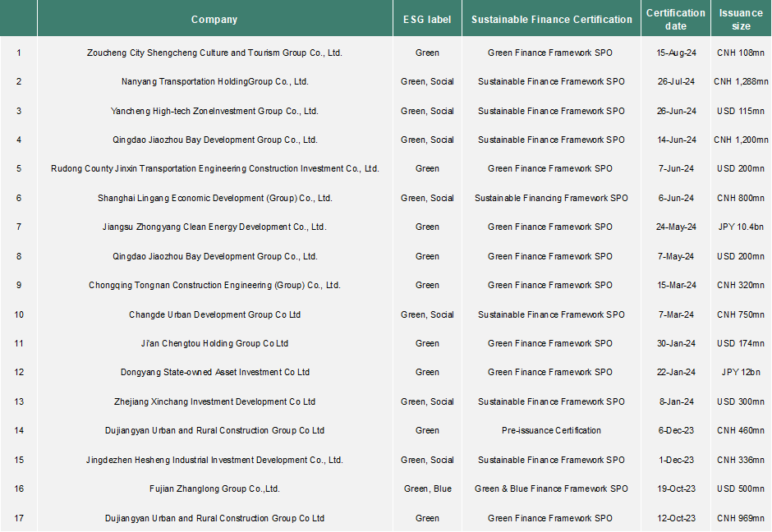Click the 26-Jul-24 certification date
Screen dimensions: 772x532
[676, 82]
